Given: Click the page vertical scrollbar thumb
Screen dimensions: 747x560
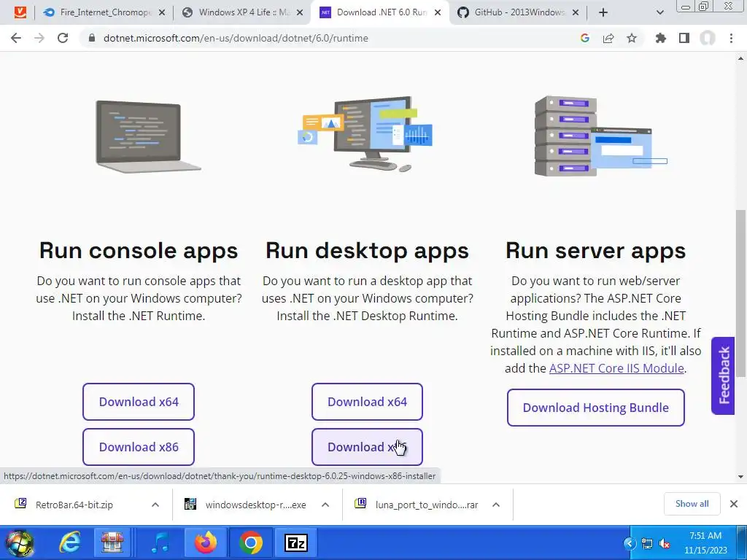Looking at the screenshot, I should click(741, 292).
